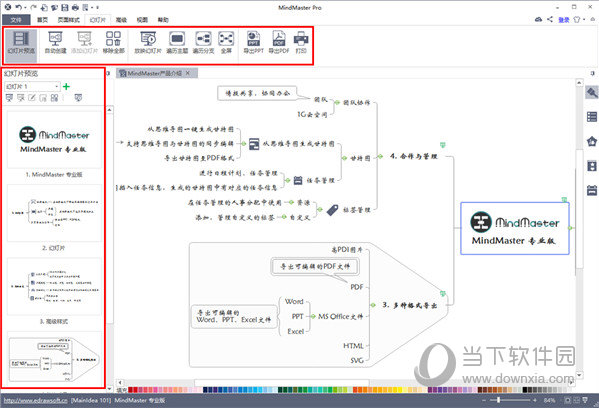Viewport: 599px width, 408px height.
Task: Switch to the Slideshow ribbon tab
Action: [x=97, y=20]
